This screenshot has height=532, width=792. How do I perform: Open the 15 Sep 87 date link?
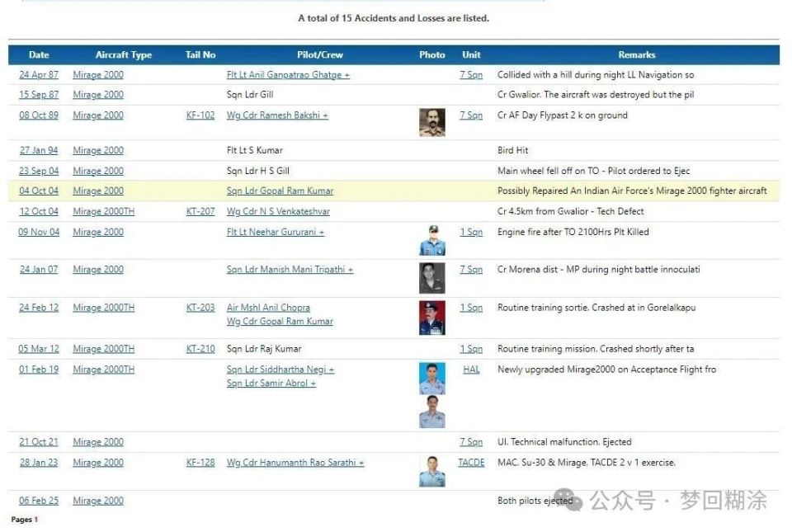(39, 94)
